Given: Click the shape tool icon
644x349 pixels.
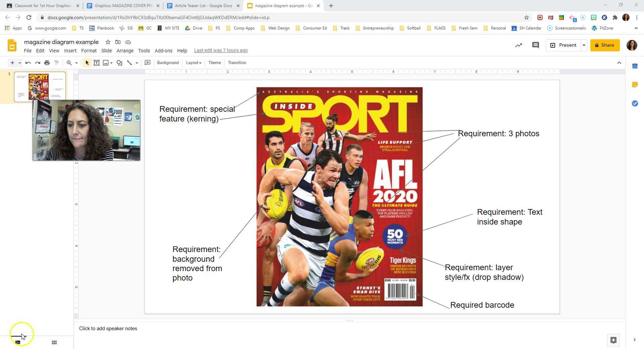Looking at the screenshot, I should click(x=119, y=63).
